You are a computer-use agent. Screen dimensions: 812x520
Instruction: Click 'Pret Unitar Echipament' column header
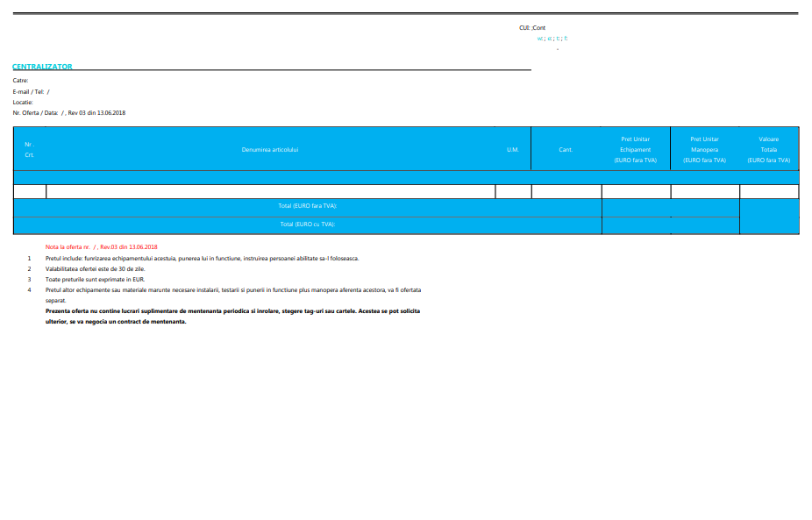point(636,149)
